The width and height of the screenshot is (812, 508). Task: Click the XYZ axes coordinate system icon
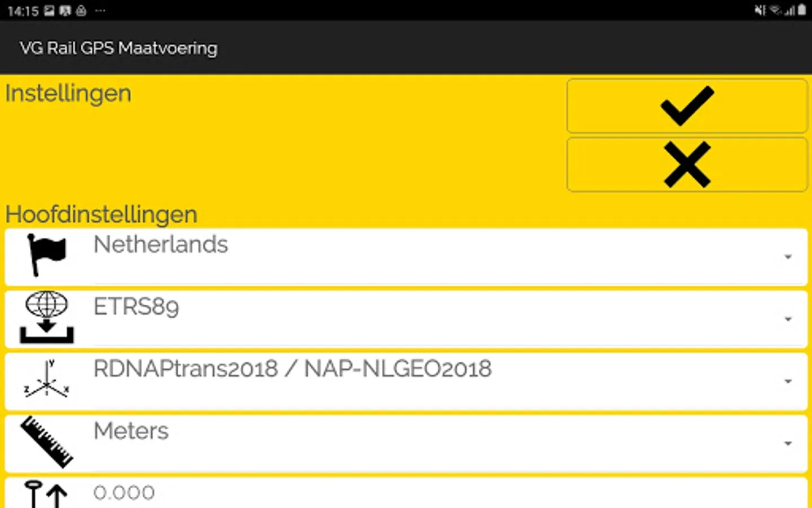tap(47, 379)
